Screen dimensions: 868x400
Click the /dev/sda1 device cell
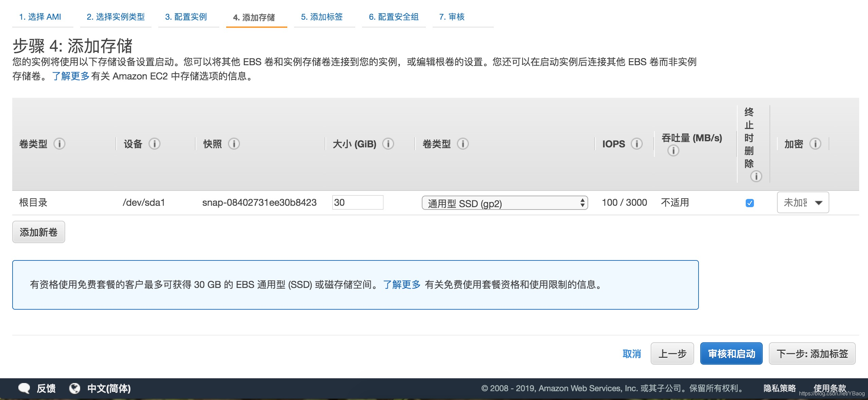coord(144,202)
